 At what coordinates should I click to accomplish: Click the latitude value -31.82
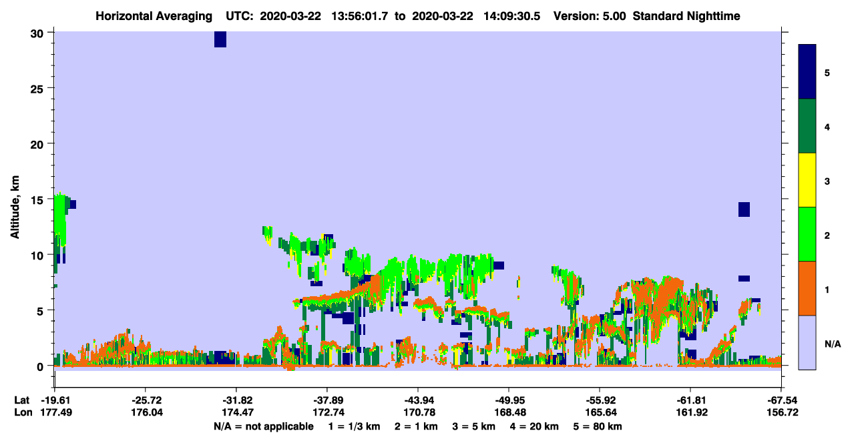point(236,400)
